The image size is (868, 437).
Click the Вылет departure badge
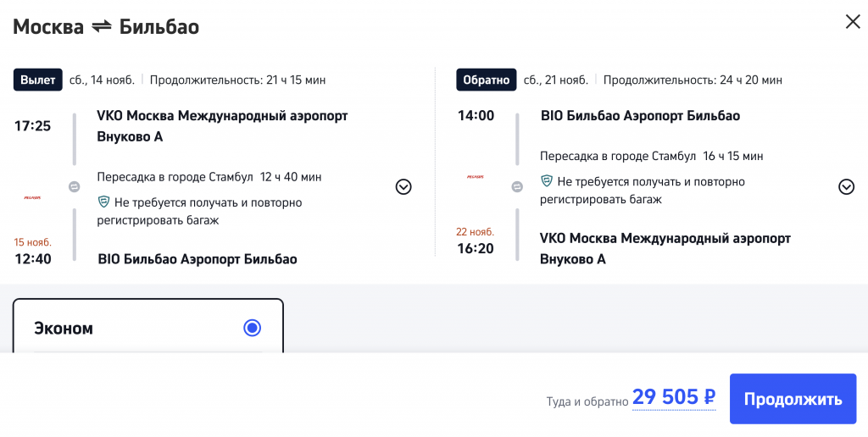coord(38,80)
